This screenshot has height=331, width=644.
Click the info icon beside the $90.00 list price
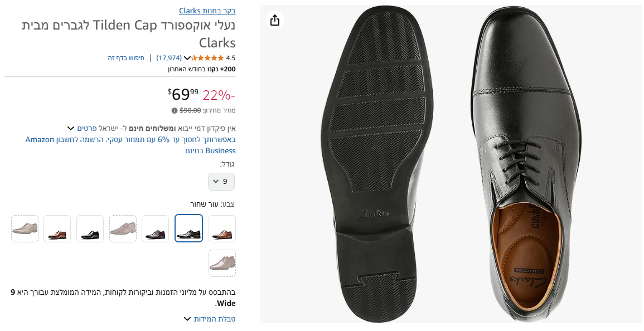point(175,110)
